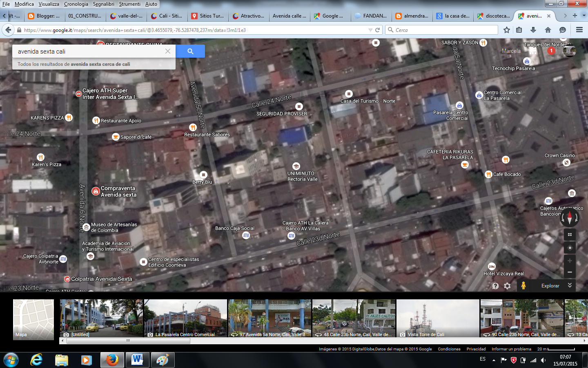This screenshot has height=368, width=588.
Task: List all open tabs dropdown
Action: (x=584, y=16)
